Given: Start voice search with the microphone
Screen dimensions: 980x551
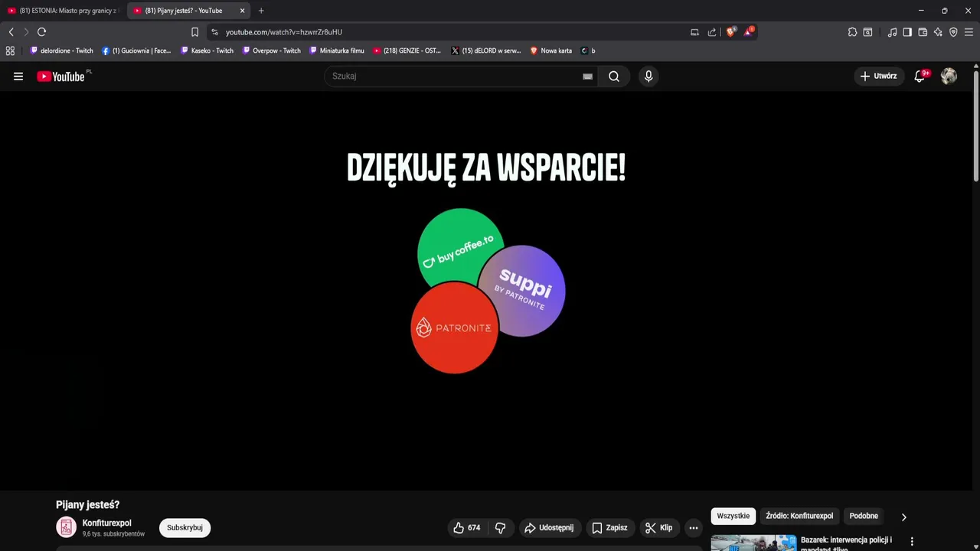Looking at the screenshot, I should [x=648, y=77].
